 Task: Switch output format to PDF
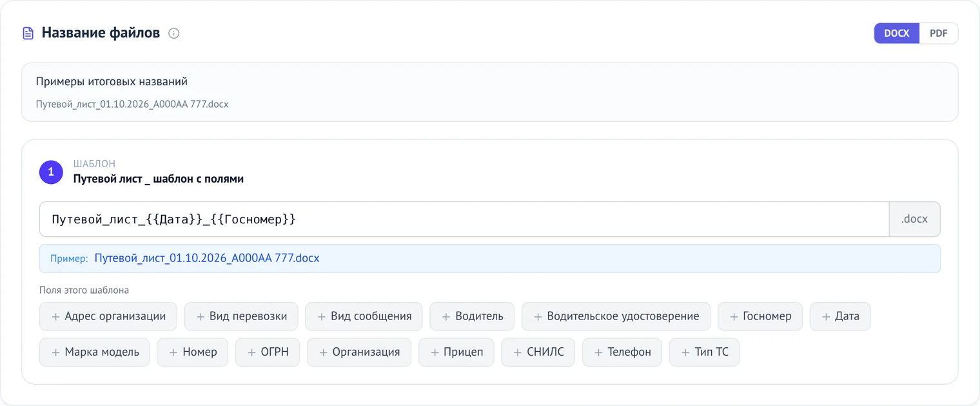[x=939, y=34]
